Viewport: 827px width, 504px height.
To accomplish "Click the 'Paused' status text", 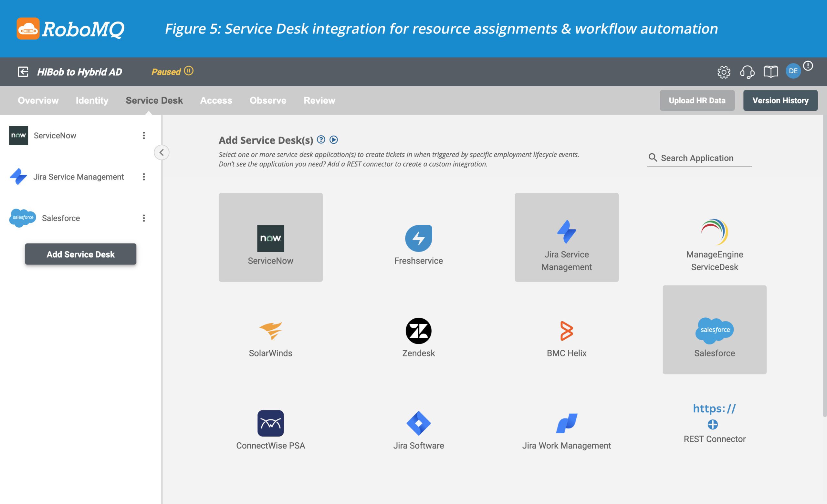I will (x=166, y=72).
